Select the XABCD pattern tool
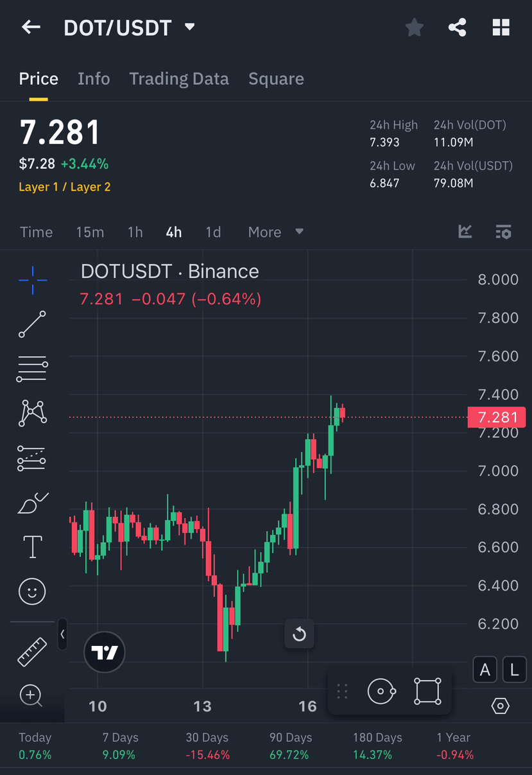The width and height of the screenshot is (532, 775). (32, 413)
